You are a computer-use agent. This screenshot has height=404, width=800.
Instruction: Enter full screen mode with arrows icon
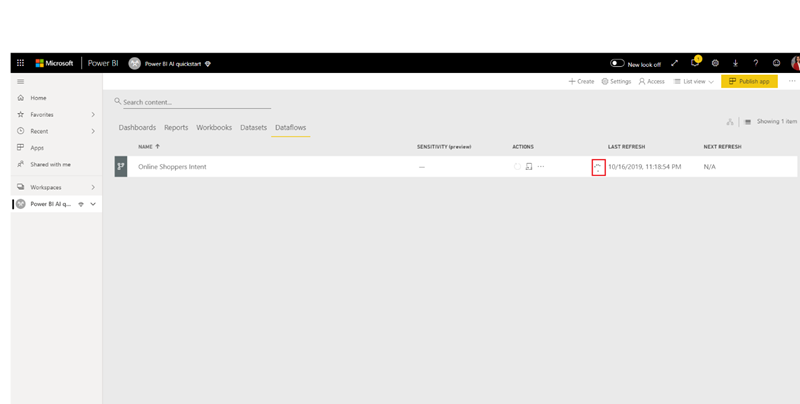[674, 63]
